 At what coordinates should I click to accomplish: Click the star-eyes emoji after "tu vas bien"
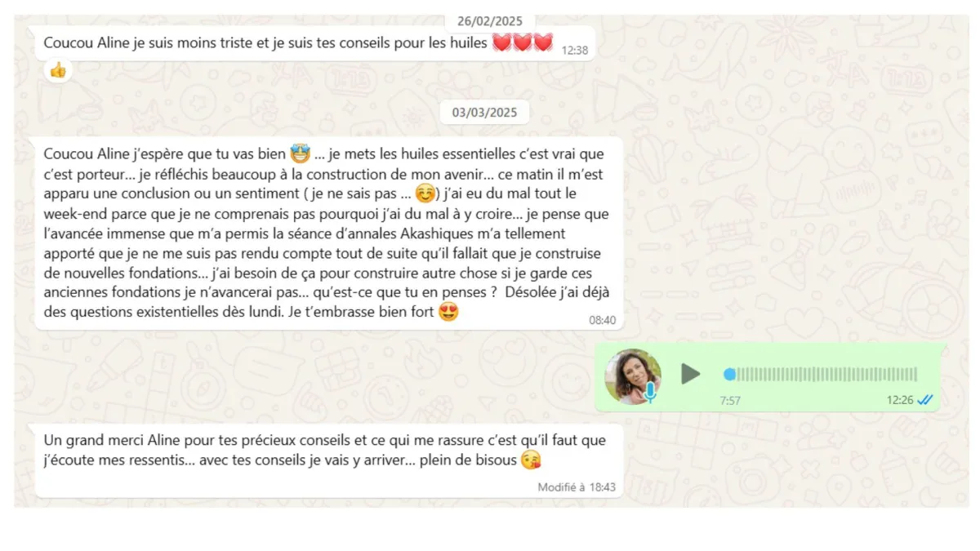(300, 153)
